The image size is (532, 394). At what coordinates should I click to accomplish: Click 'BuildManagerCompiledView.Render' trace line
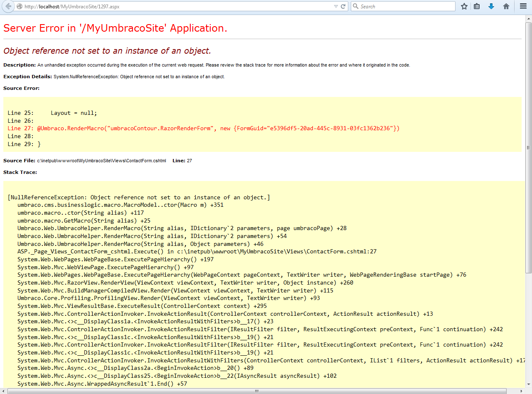(x=175, y=290)
